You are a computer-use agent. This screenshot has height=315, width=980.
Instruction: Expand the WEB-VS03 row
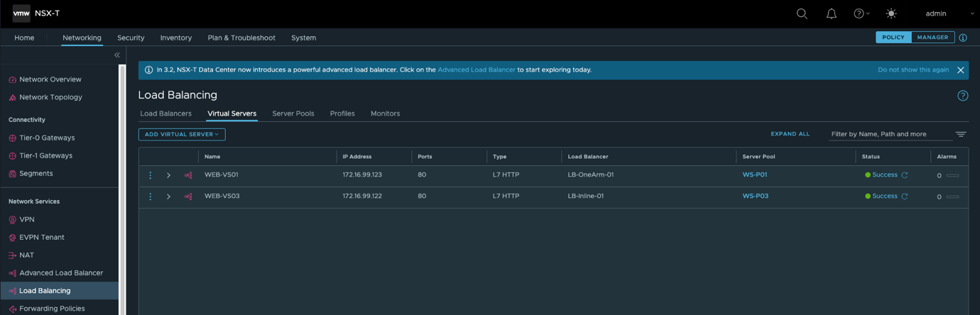tap(168, 197)
